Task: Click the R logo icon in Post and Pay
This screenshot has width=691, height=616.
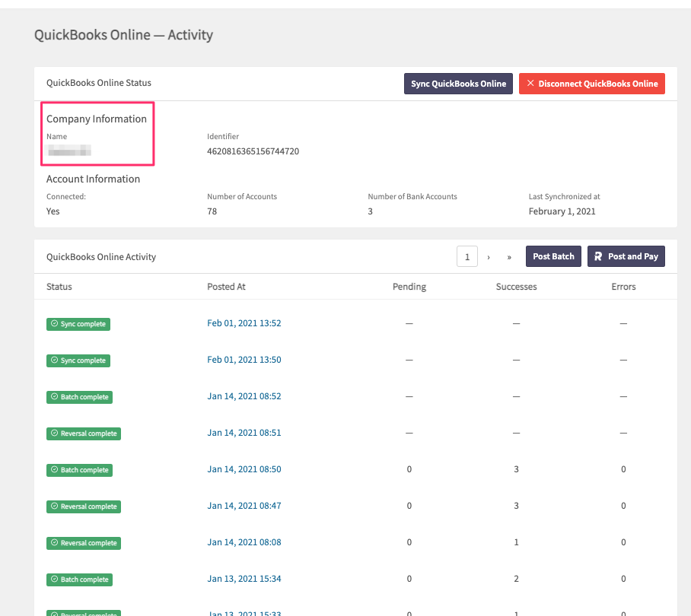Action: point(598,256)
